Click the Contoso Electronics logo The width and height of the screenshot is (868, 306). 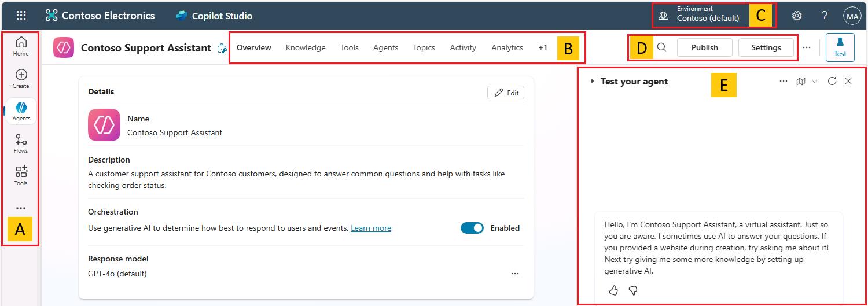click(x=100, y=16)
